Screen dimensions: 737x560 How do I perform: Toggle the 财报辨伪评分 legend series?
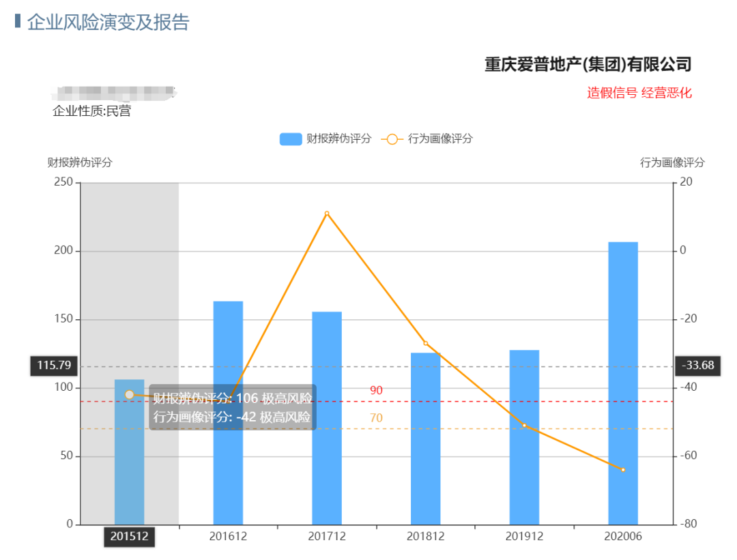tap(326, 138)
